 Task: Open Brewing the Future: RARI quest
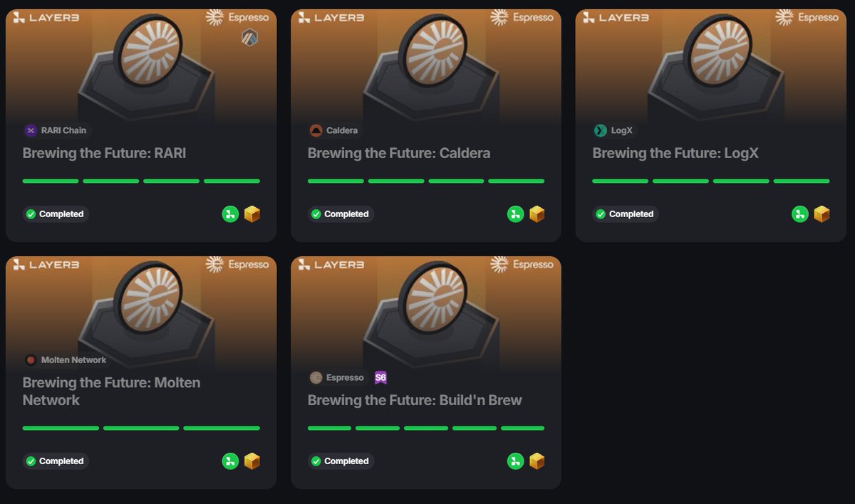pyautogui.click(x=104, y=153)
